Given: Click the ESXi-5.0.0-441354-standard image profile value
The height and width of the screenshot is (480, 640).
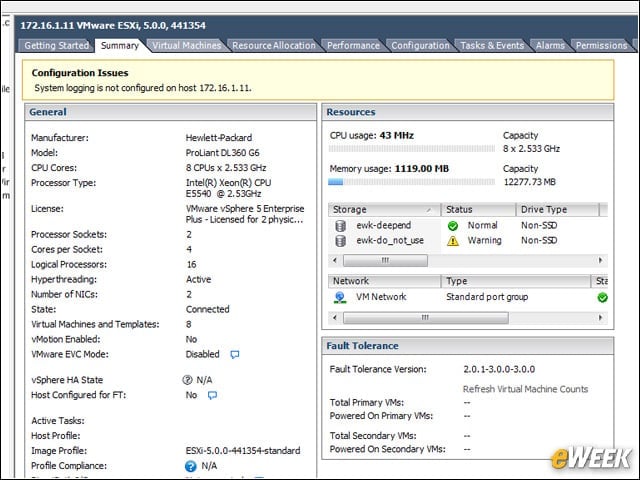Looking at the screenshot, I should 243,451.
